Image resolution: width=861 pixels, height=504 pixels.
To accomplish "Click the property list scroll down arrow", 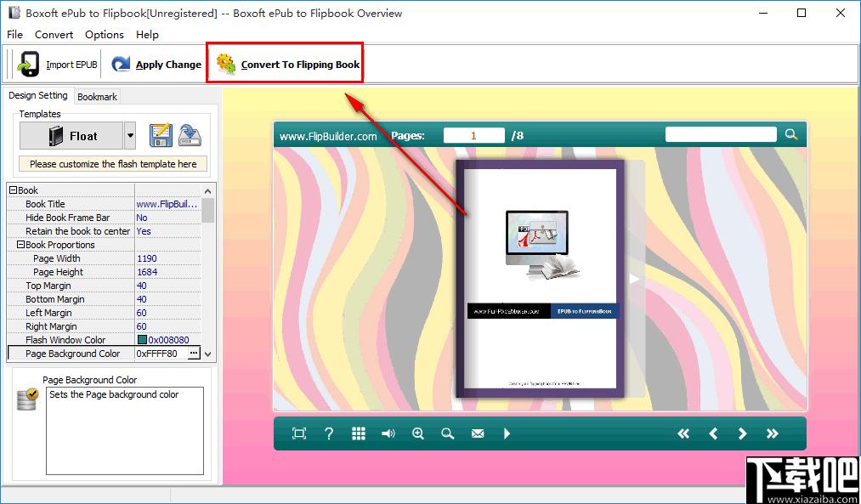I will (207, 354).
